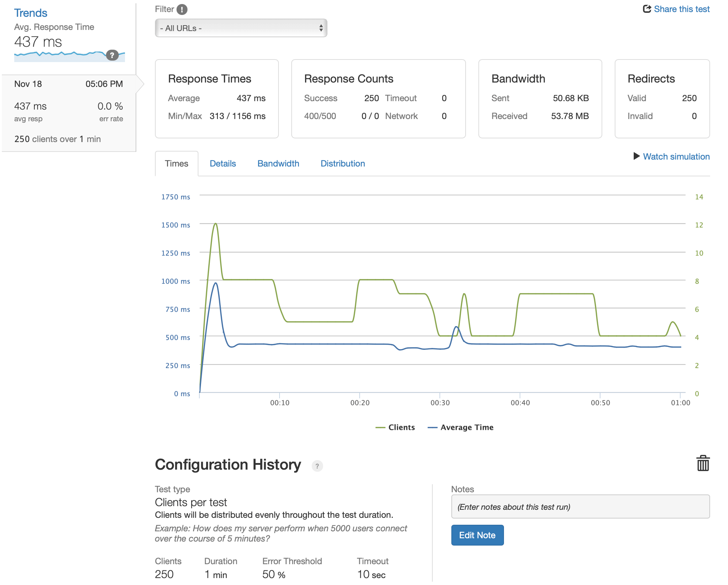
Task: Select the Distribution tab
Action: coord(342,164)
